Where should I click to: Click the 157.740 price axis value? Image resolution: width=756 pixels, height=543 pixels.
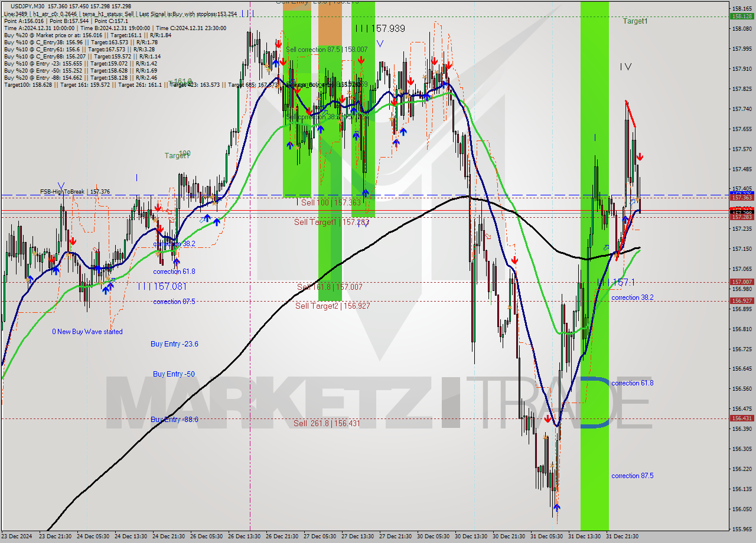[742, 109]
